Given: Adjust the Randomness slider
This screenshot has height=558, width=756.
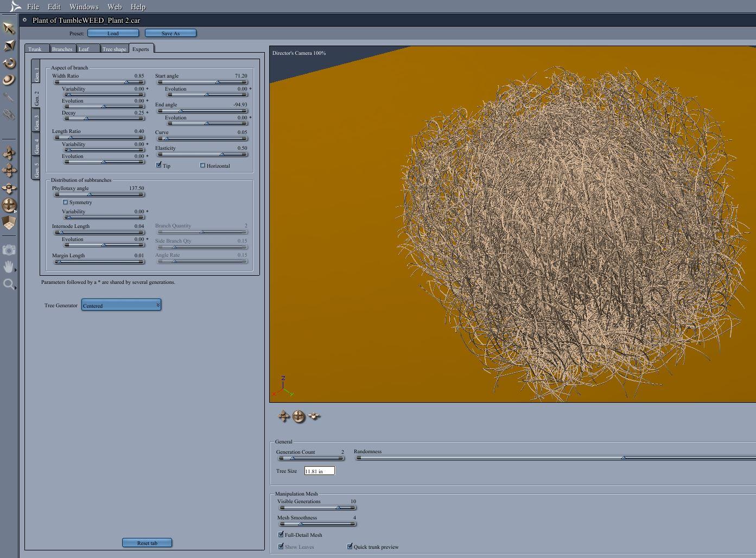Looking at the screenshot, I should point(556,458).
